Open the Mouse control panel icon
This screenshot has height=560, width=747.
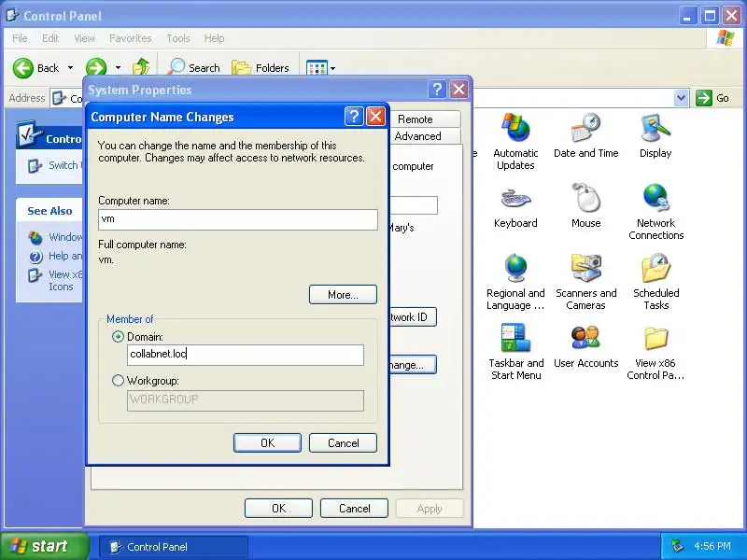tap(586, 197)
